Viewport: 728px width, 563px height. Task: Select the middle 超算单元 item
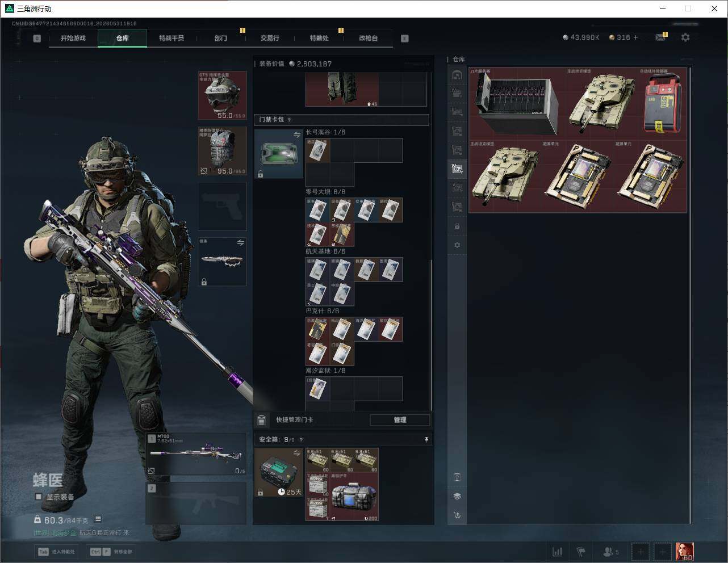point(578,176)
